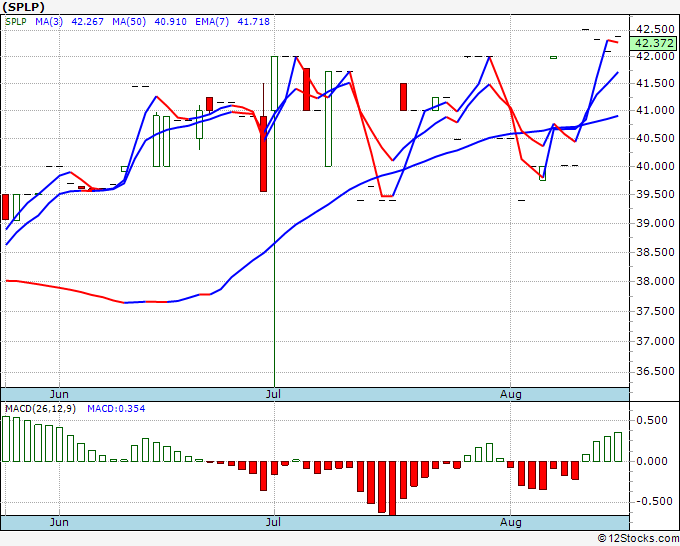Select the MACD:0.354 value readout
680x546 pixels.
coord(116,409)
